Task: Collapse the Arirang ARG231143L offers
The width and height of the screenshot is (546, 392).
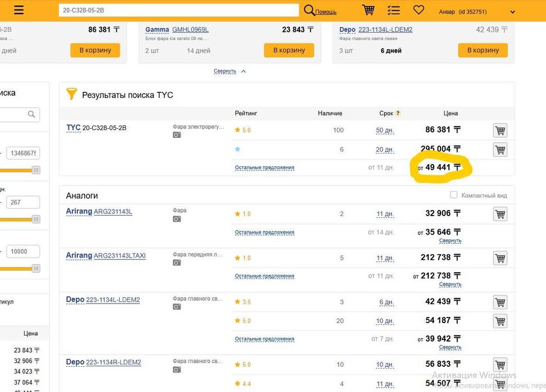Action: coord(450,241)
